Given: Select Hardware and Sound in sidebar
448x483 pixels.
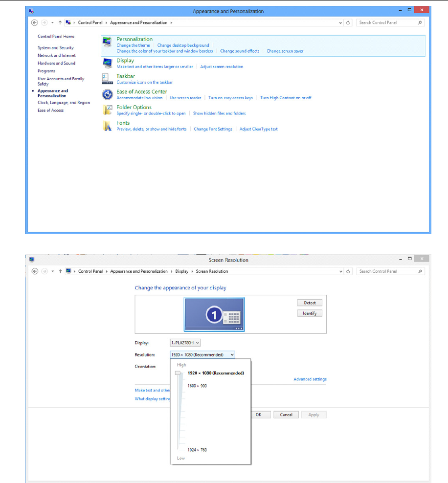Looking at the screenshot, I should point(56,63).
